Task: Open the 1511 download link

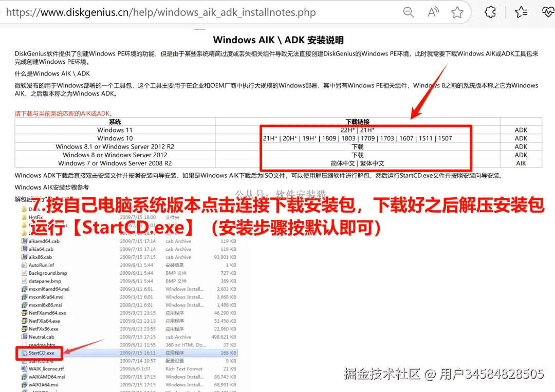Action: click(x=426, y=138)
